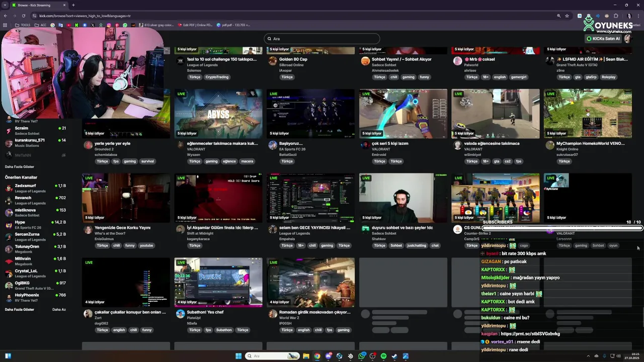Open a new browser tab

pyautogui.click(x=73, y=5)
